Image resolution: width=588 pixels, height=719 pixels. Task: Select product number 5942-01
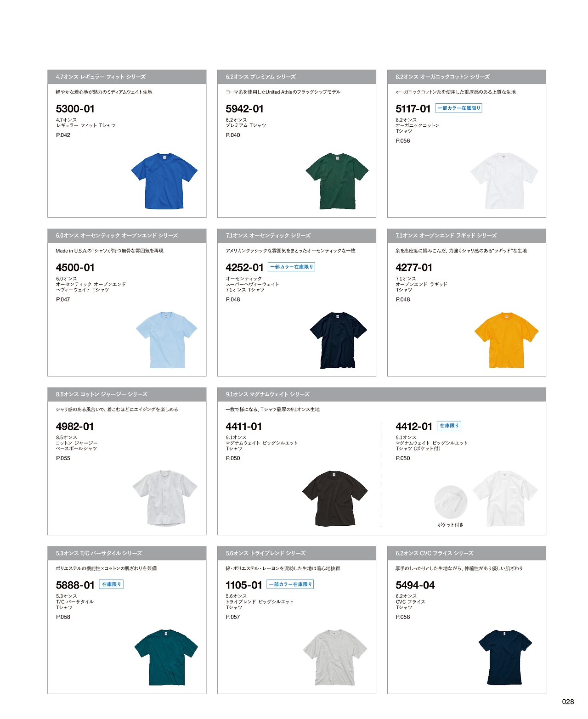click(244, 109)
